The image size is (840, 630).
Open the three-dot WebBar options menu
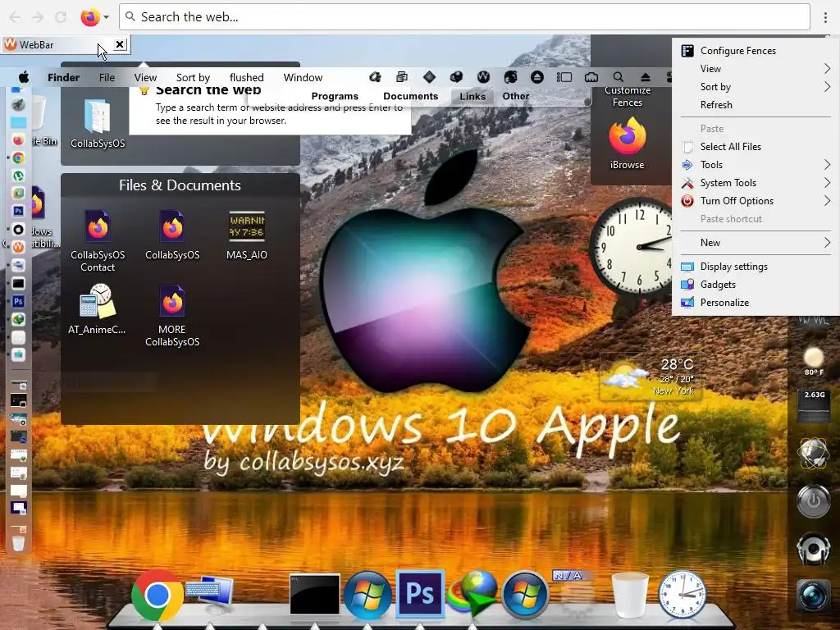tap(825, 17)
